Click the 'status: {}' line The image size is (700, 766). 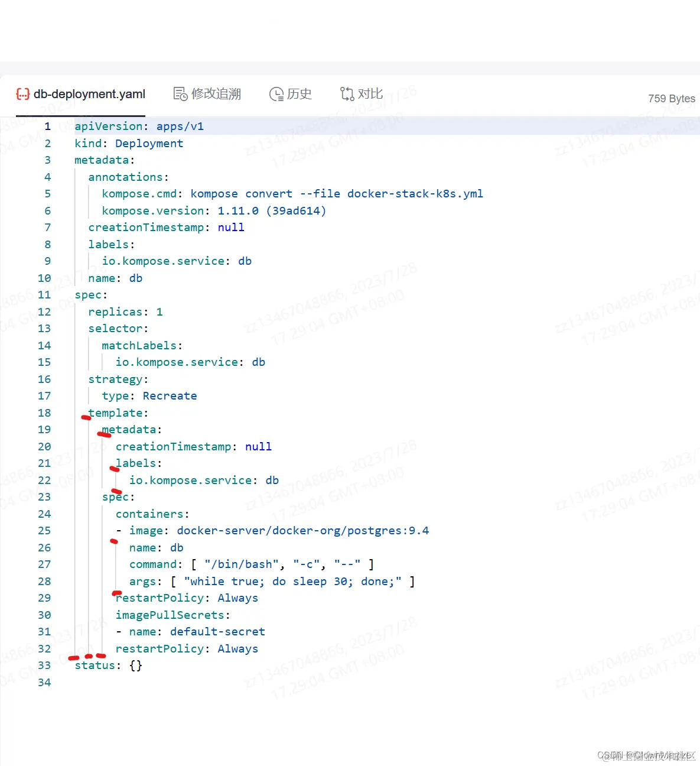tap(108, 666)
